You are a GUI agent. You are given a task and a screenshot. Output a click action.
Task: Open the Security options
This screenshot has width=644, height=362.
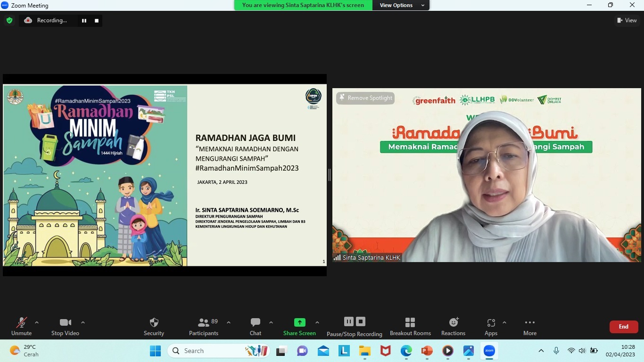[154, 326]
